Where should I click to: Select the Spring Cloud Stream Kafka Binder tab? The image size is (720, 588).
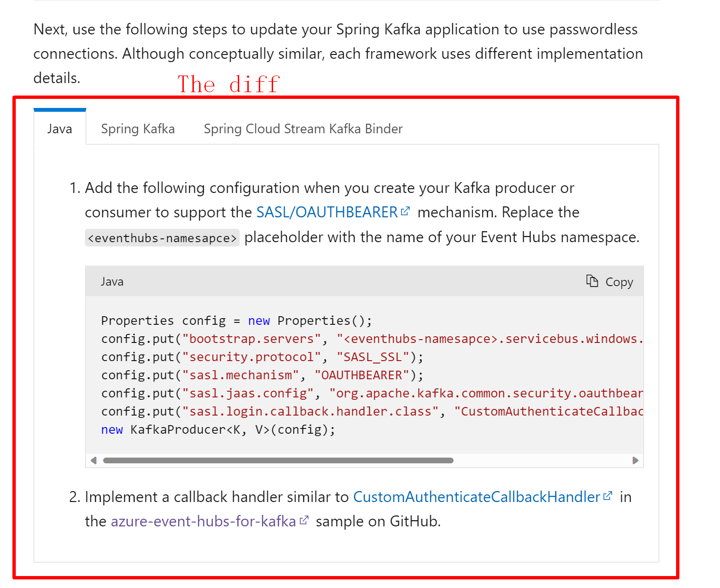(x=303, y=128)
